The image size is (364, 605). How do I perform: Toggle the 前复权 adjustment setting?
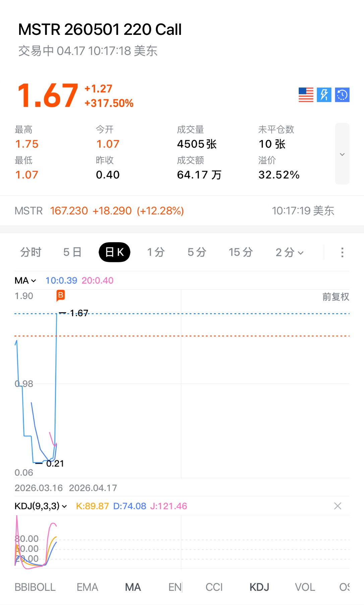[336, 297]
